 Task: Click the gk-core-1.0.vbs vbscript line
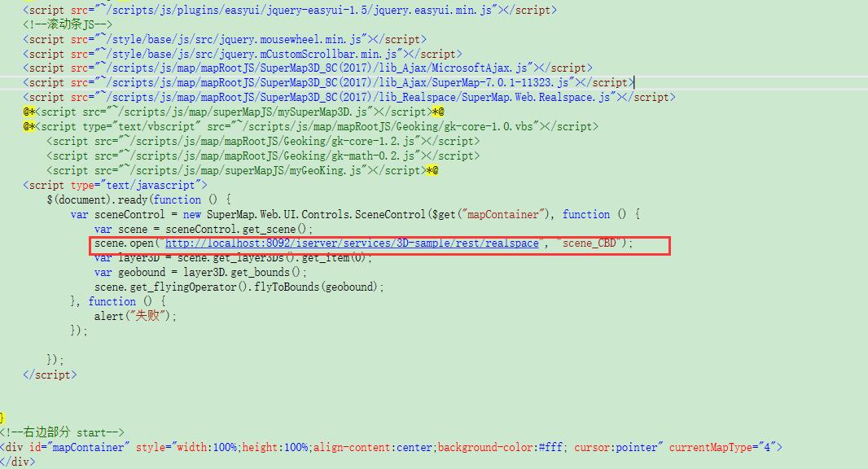[x=310, y=126]
